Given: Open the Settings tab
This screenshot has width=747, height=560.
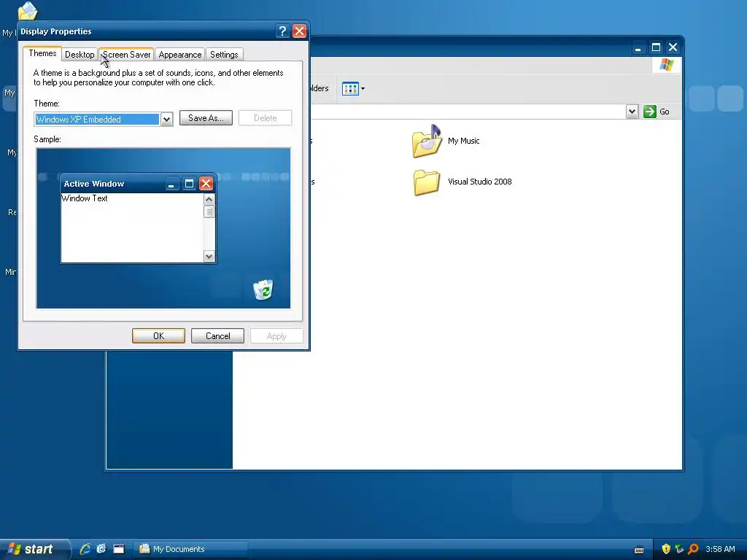Looking at the screenshot, I should point(224,55).
